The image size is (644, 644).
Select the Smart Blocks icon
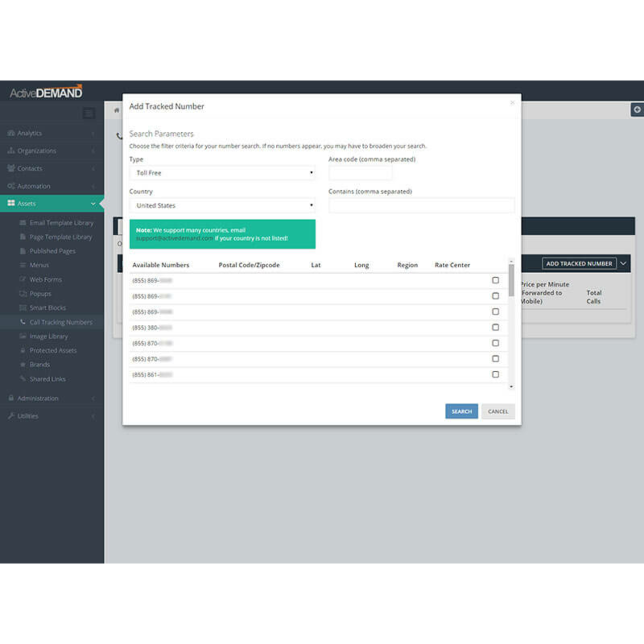[23, 307]
